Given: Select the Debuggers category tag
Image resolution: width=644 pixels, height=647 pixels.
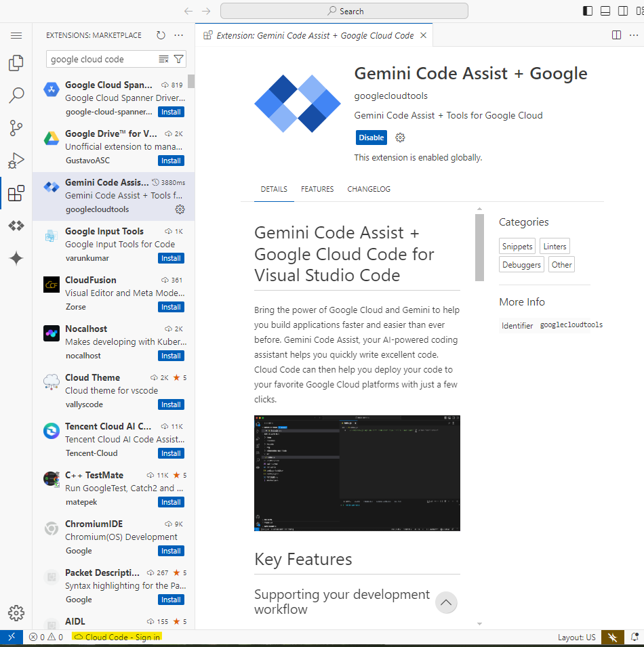Looking at the screenshot, I should click(521, 264).
